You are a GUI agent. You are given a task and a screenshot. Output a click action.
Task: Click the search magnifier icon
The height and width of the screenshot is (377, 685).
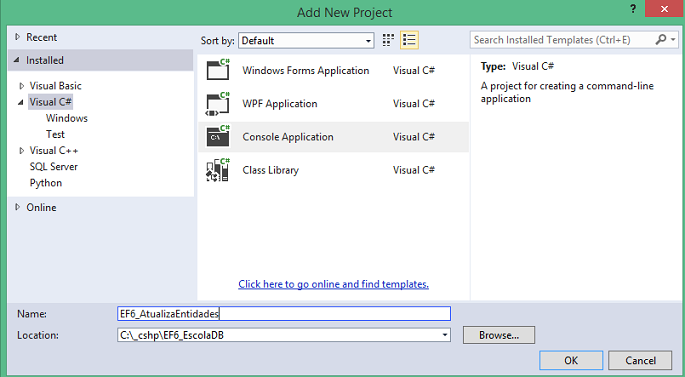tap(661, 40)
